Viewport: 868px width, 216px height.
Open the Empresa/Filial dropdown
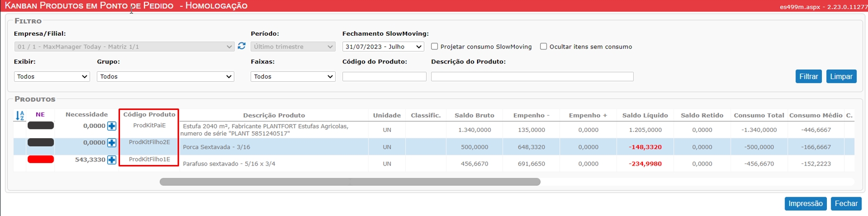[x=124, y=47]
